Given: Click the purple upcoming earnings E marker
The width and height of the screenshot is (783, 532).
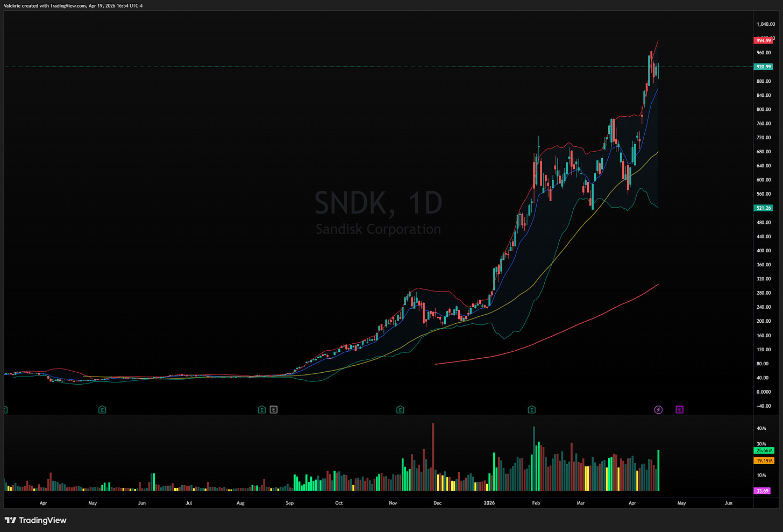Looking at the screenshot, I should [680, 410].
